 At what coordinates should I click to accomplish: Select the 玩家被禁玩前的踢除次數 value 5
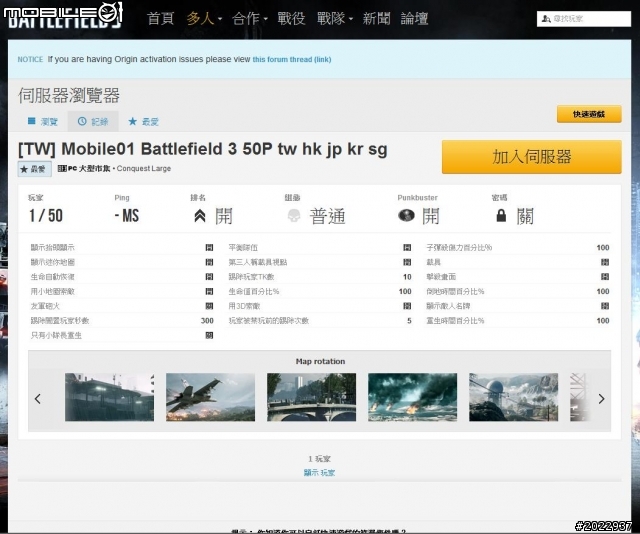click(x=409, y=321)
